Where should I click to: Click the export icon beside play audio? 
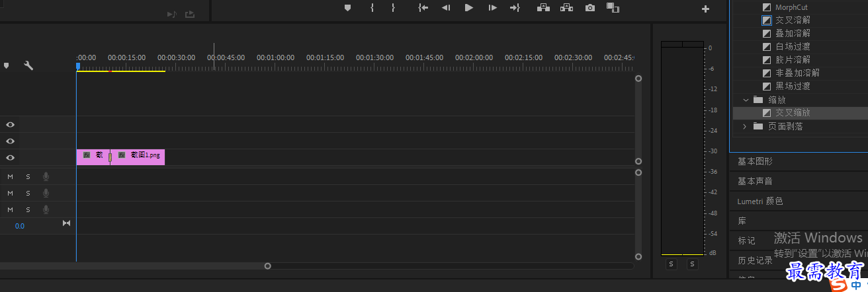[x=190, y=14]
